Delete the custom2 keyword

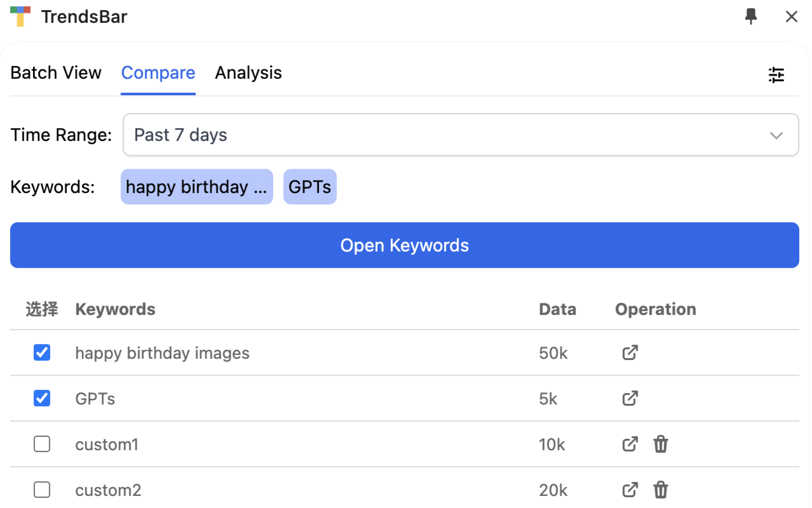(660, 490)
